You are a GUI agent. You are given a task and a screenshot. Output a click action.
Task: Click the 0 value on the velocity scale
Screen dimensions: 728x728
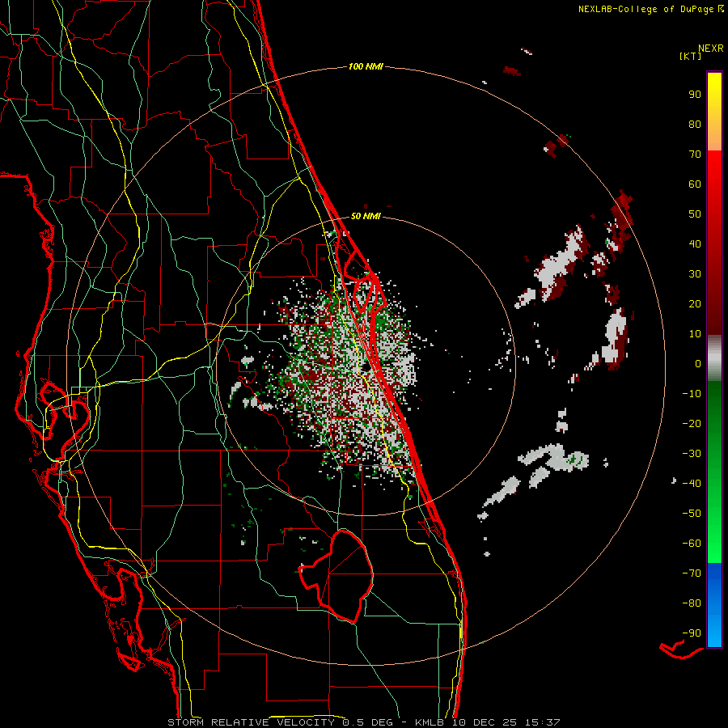pyautogui.click(x=698, y=364)
